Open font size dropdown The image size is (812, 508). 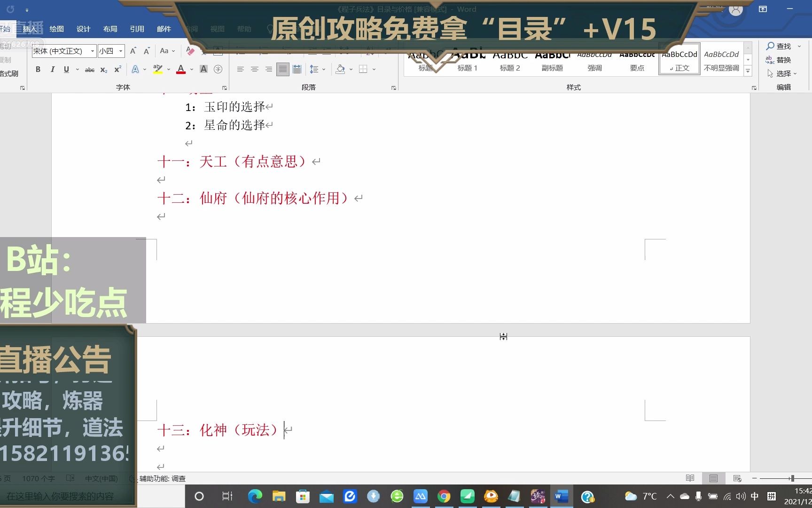(x=121, y=51)
